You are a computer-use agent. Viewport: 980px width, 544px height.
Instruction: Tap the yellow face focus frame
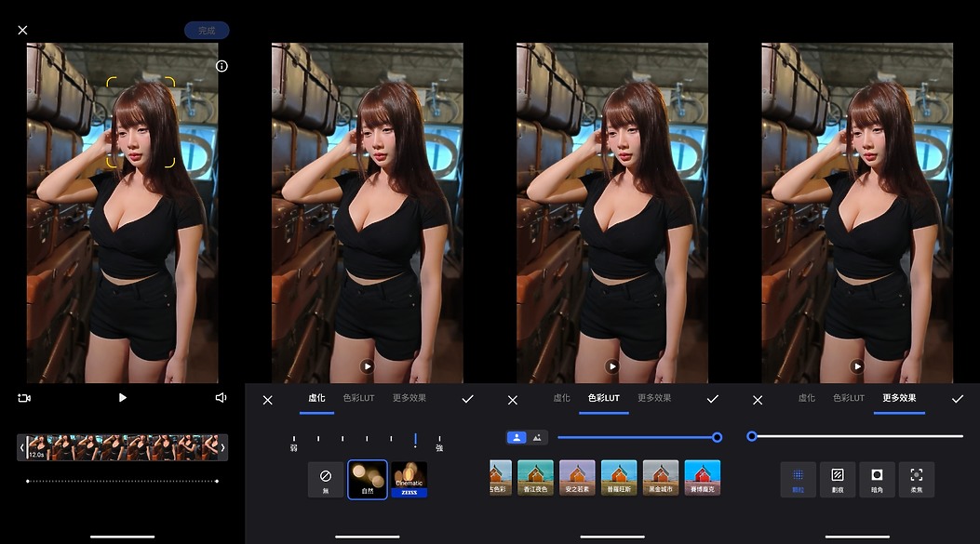coord(141,123)
